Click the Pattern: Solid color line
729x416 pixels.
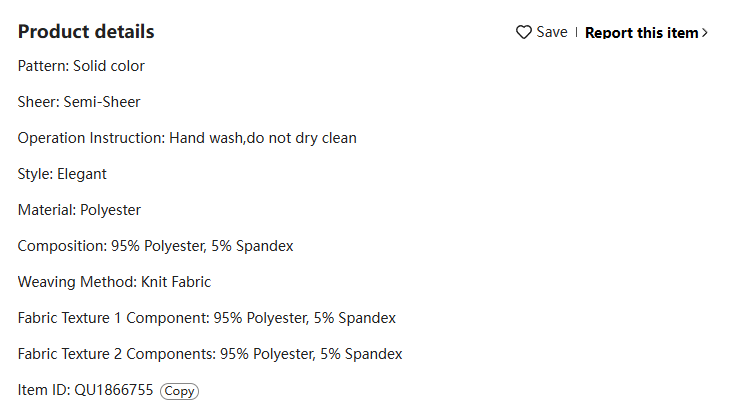81,66
